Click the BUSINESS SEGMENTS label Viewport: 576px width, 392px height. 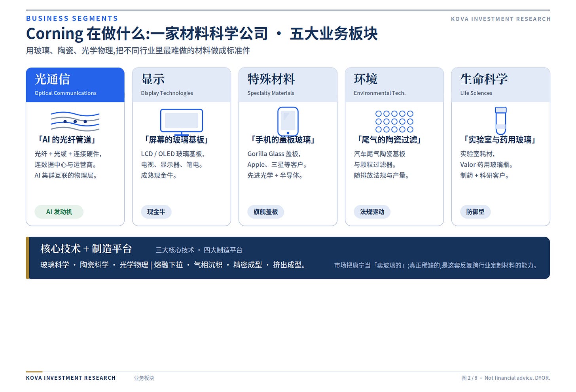72,19
